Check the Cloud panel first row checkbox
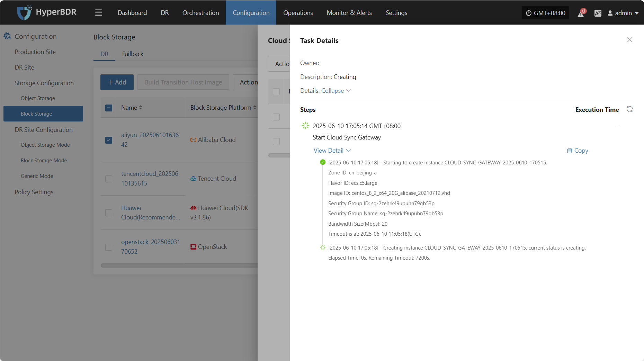The height and width of the screenshot is (361, 644). coord(276,117)
